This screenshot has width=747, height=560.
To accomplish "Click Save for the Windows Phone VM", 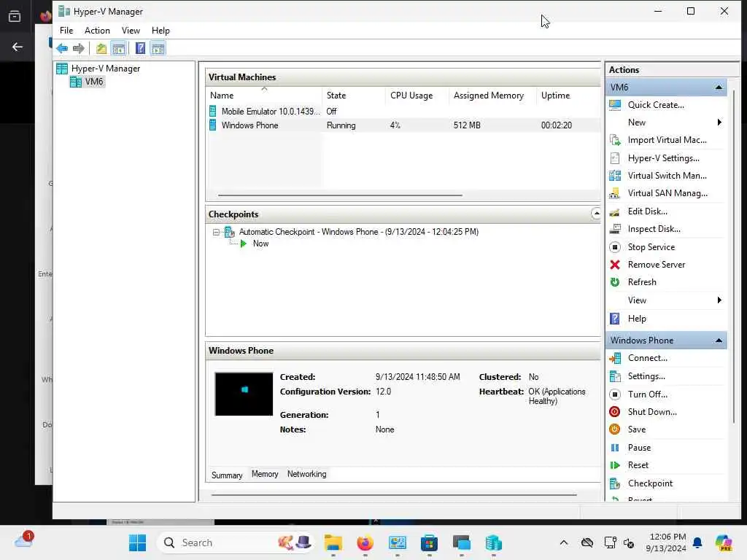I will (636, 429).
